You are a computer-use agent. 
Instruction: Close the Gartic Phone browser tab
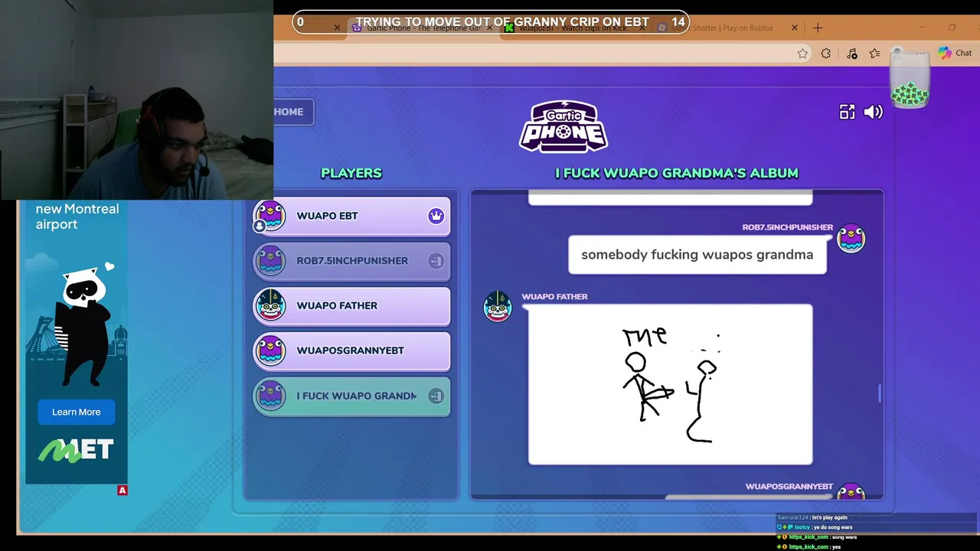[489, 28]
